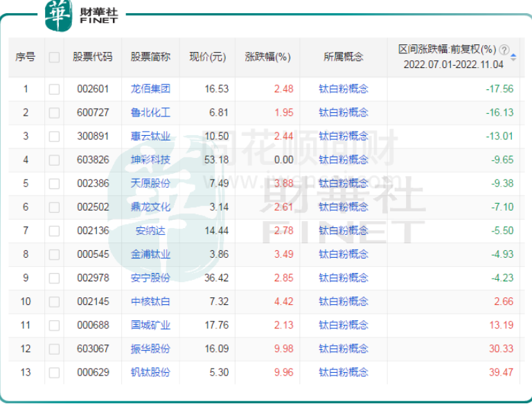The height and width of the screenshot is (413, 532).
Task: Select interval value 2.66
Action: pyautogui.click(x=504, y=301)
